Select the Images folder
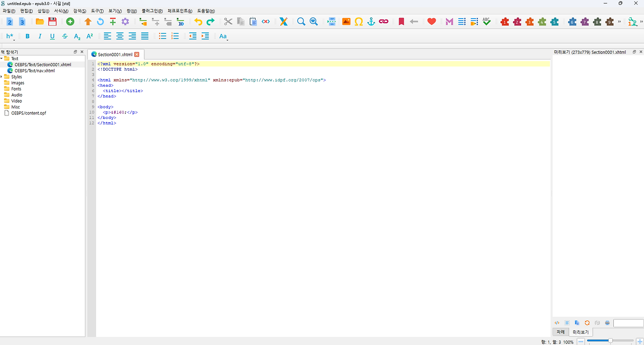This screenshot has width=644, height=345. (x=18, y=83)
